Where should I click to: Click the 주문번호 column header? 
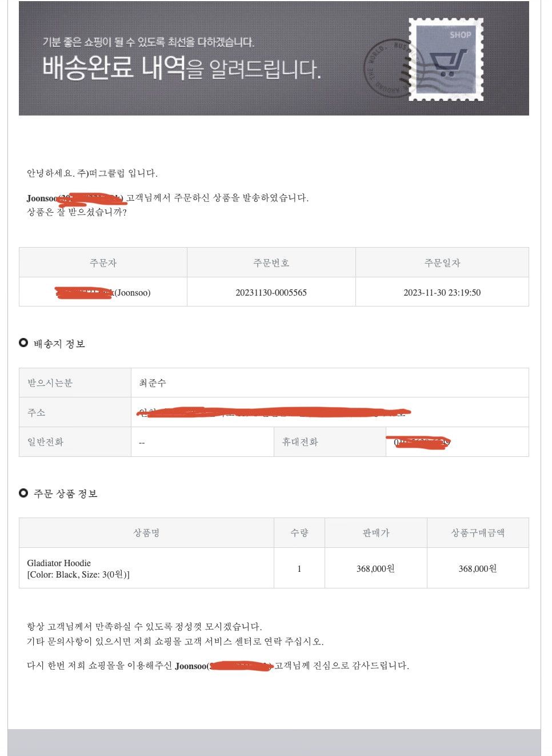271,262
